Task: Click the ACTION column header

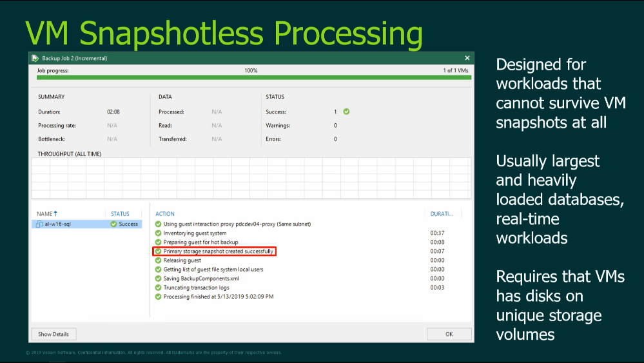Action: tap(164, 213)
